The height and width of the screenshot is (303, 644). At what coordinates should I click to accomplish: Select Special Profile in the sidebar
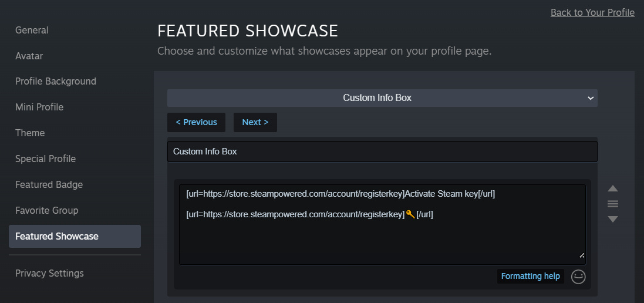(x=46, y=159)
